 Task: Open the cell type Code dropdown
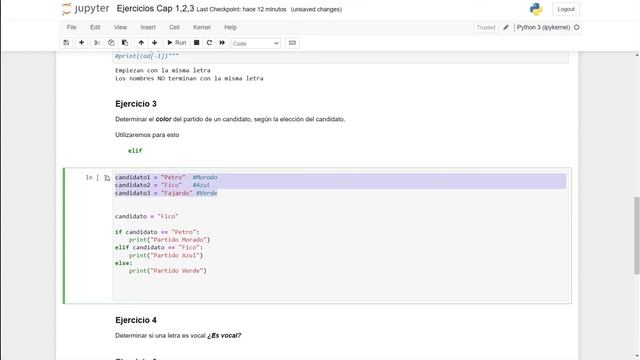pos(256,43)
